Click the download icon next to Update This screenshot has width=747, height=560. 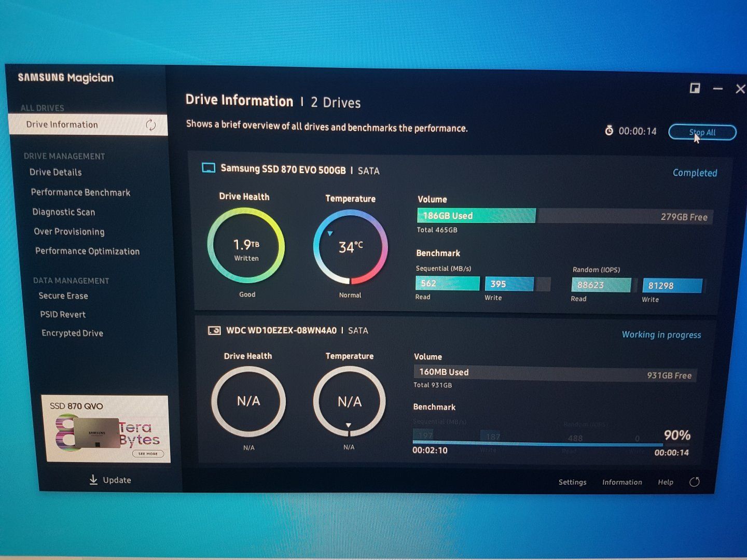point(93,480)
